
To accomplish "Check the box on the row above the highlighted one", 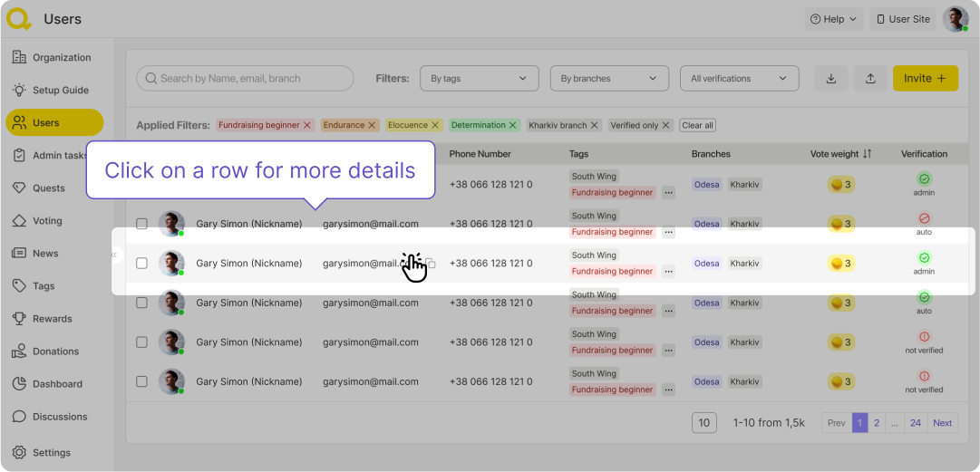I will pos(141,224).
